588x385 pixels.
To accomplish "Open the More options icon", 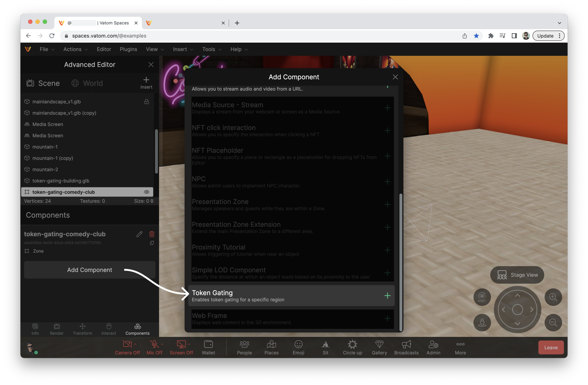I will (460, 347).
